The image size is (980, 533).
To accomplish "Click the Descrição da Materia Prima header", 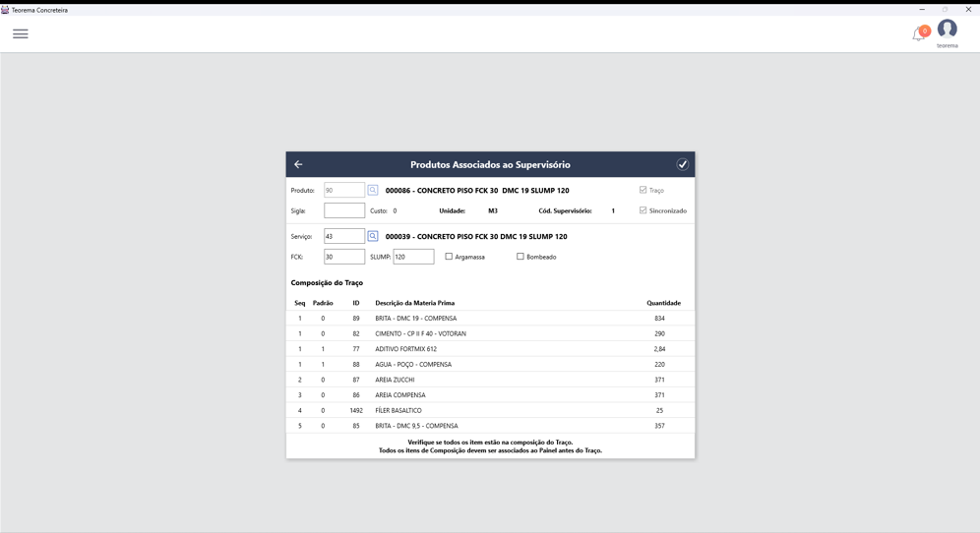I will [x=414, y=303].
